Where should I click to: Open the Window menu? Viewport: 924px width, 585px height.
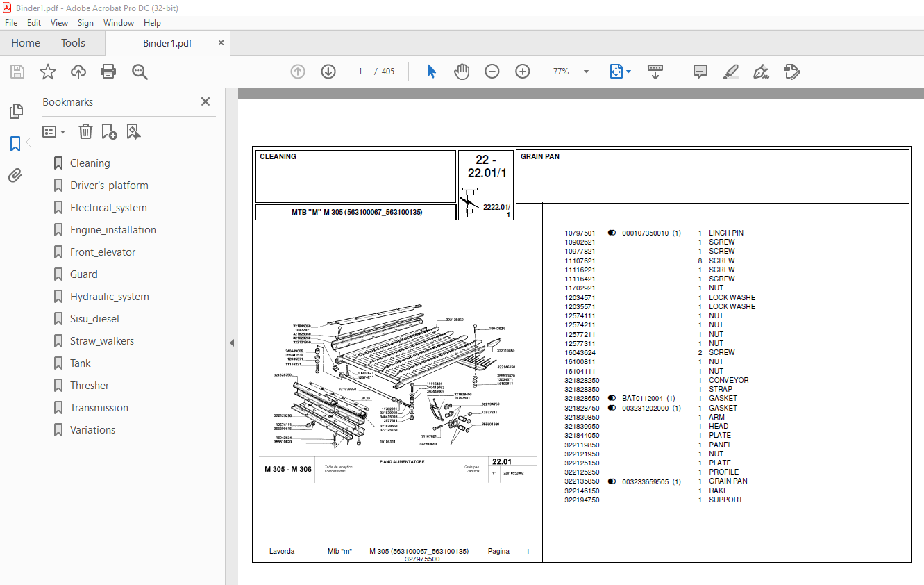pos(119,23)
